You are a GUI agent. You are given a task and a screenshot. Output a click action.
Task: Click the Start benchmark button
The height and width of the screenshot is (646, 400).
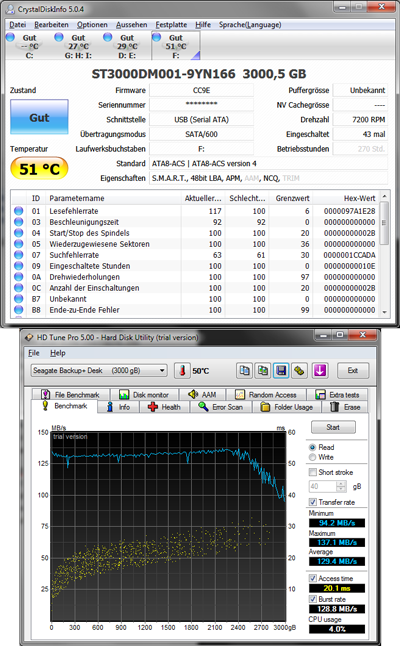[333, 427]
